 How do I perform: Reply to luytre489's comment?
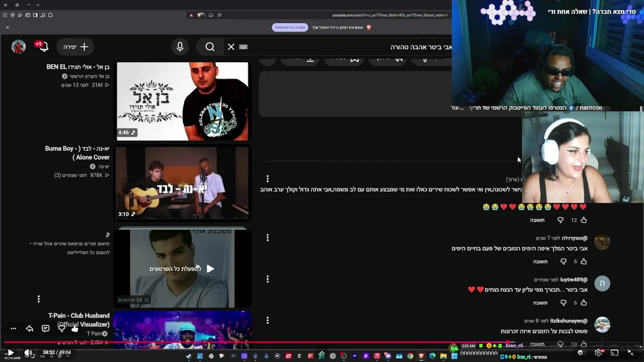[x=540, y=303]
